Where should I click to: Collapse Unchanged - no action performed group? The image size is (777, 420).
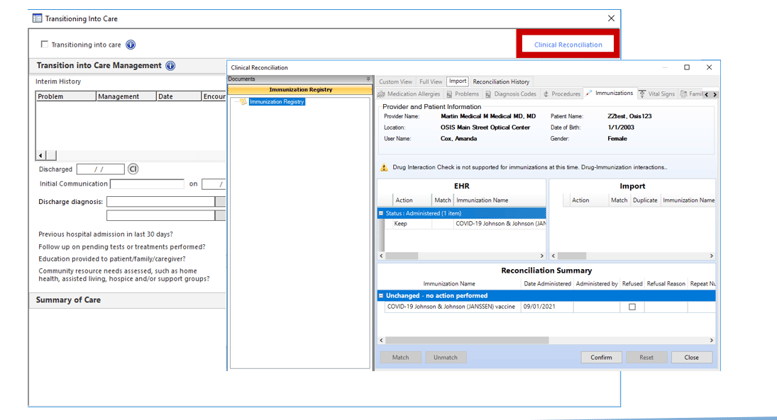click(x=381, y=296)
